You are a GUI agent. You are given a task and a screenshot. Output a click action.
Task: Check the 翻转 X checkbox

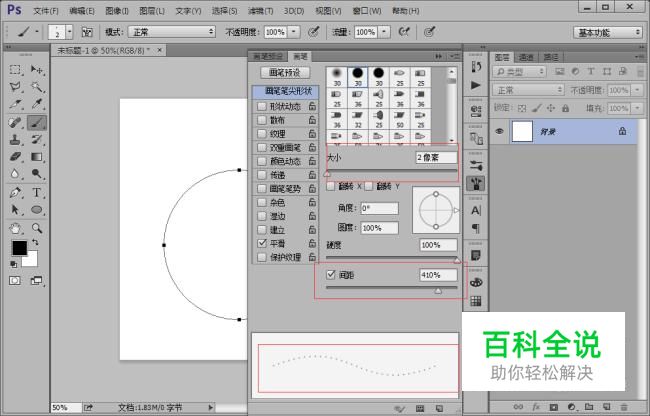coord(330,186)
